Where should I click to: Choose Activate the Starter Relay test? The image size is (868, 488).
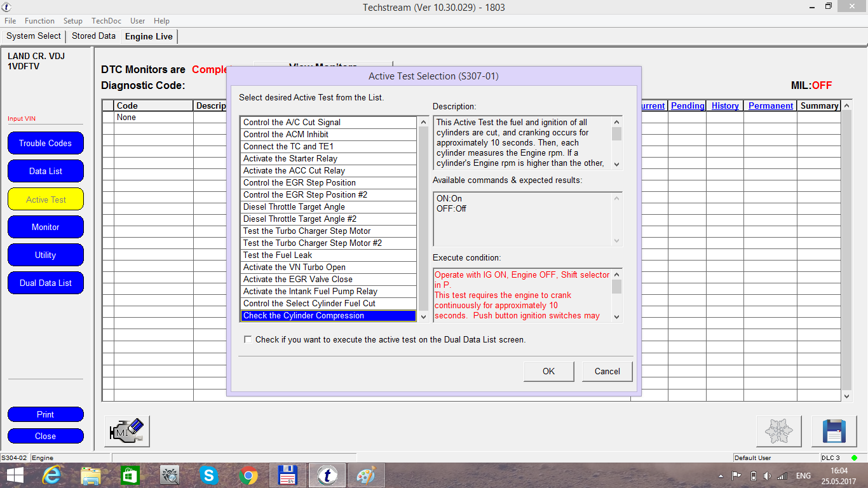click(290, 158)
